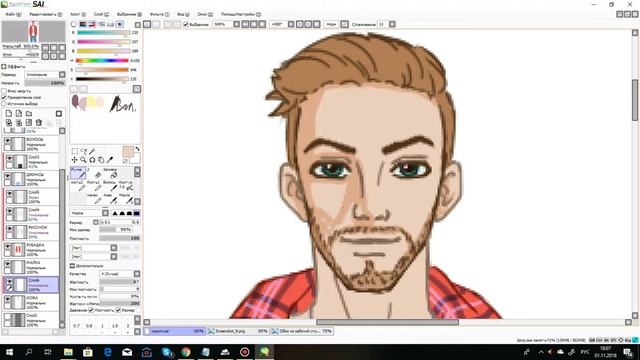Toggle the scratchpad panel icon
This screenshot has width=640, height=360.
coord(120,24)
